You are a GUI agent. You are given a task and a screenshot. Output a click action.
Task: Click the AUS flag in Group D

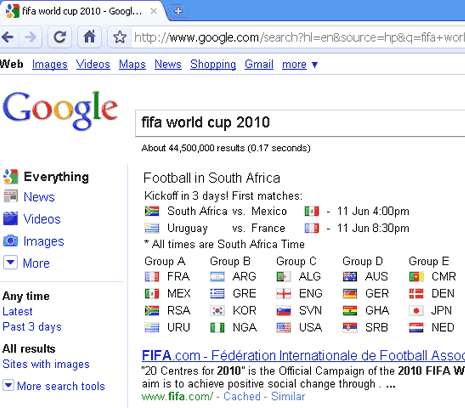[350, 277]
